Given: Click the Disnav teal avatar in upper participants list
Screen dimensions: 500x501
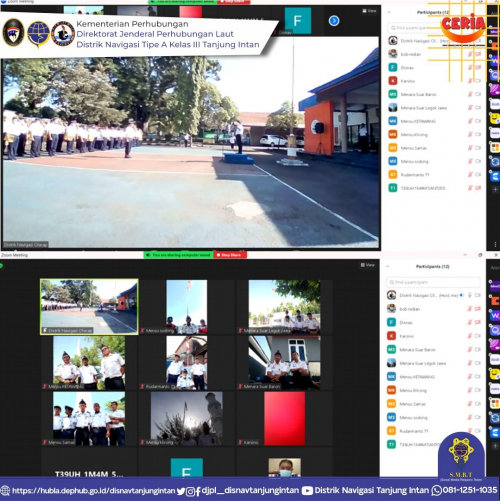Looking at the screenshot, I should pyautogui.click(x=393, y=67).
